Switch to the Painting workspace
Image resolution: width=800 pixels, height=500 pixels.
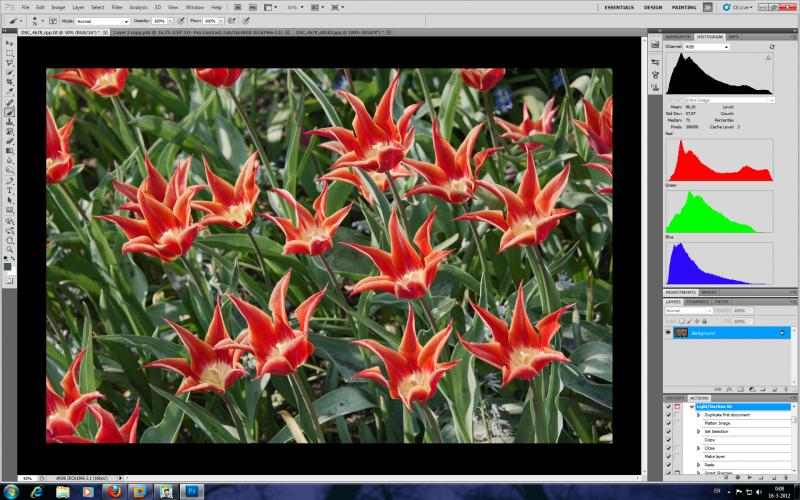click(x=684, y=7)
